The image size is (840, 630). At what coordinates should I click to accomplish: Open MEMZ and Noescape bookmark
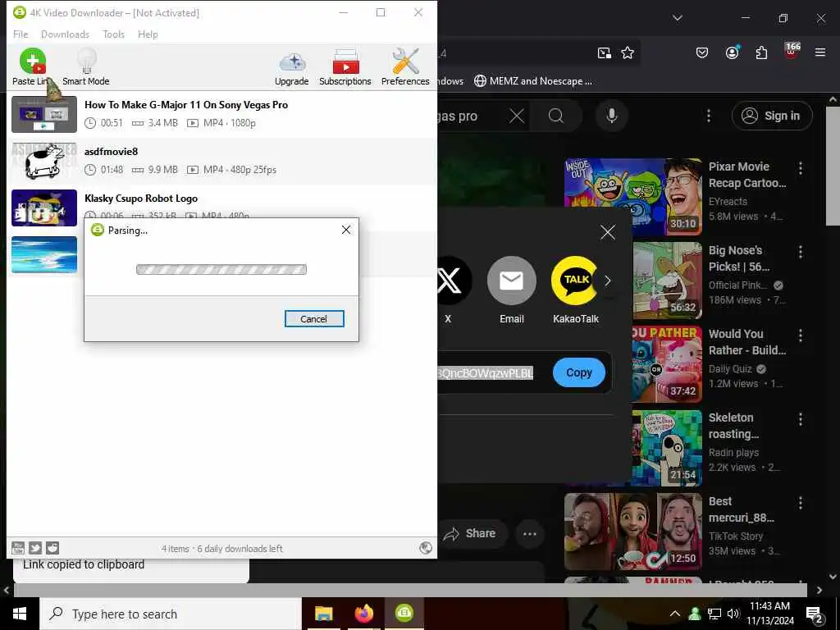(533, 81)
